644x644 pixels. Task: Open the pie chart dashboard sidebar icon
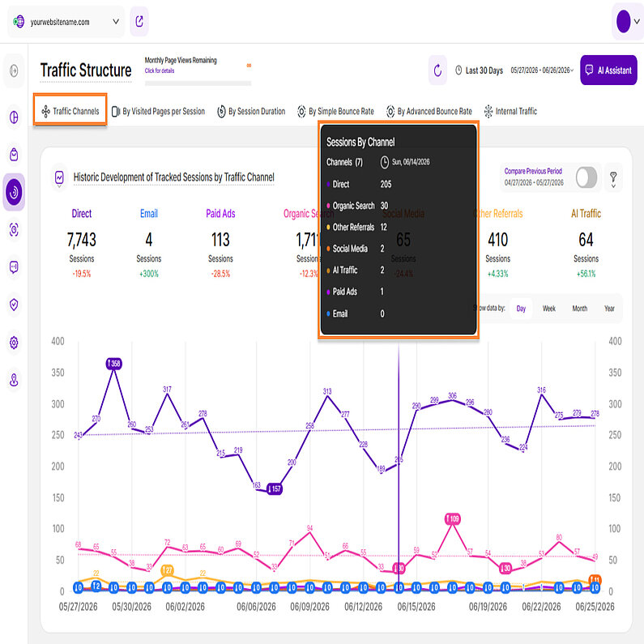[14, 117]
